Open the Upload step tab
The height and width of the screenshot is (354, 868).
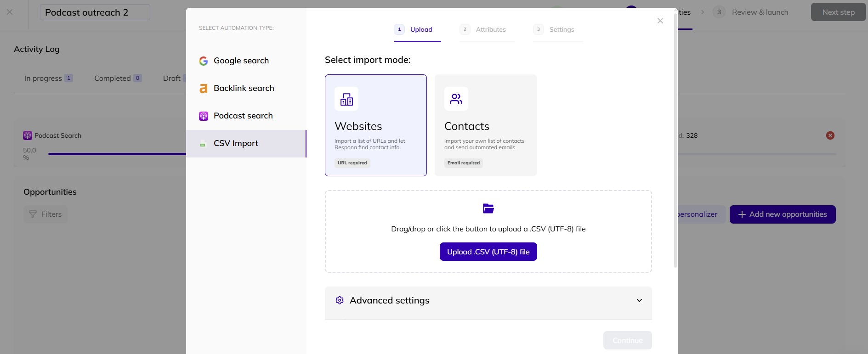[x=417, y=30]
